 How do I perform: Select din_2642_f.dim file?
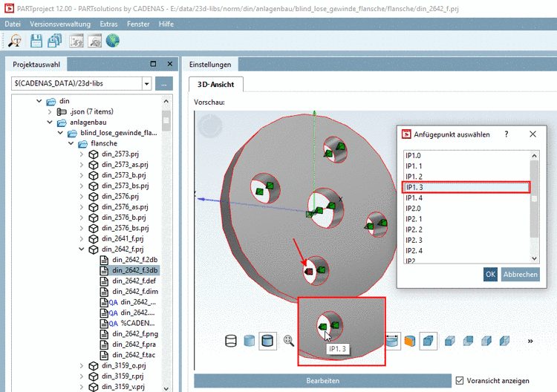tap(135, 292)
